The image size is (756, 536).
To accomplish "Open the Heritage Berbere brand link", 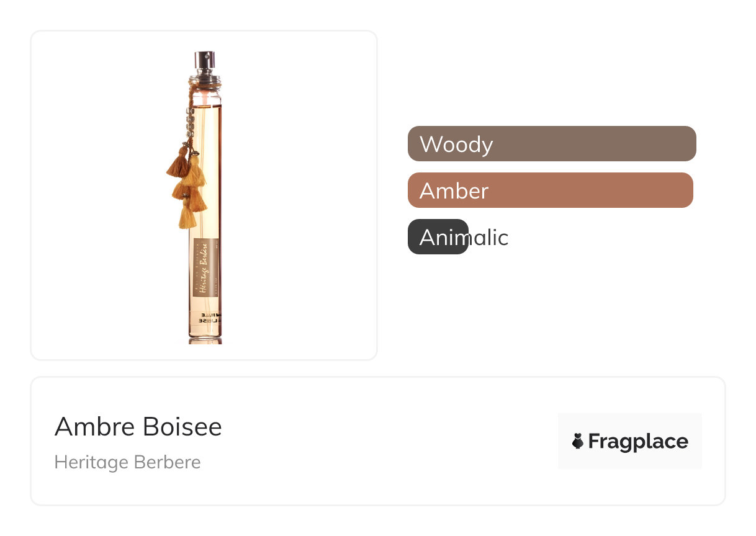I will tap(127, 462).
